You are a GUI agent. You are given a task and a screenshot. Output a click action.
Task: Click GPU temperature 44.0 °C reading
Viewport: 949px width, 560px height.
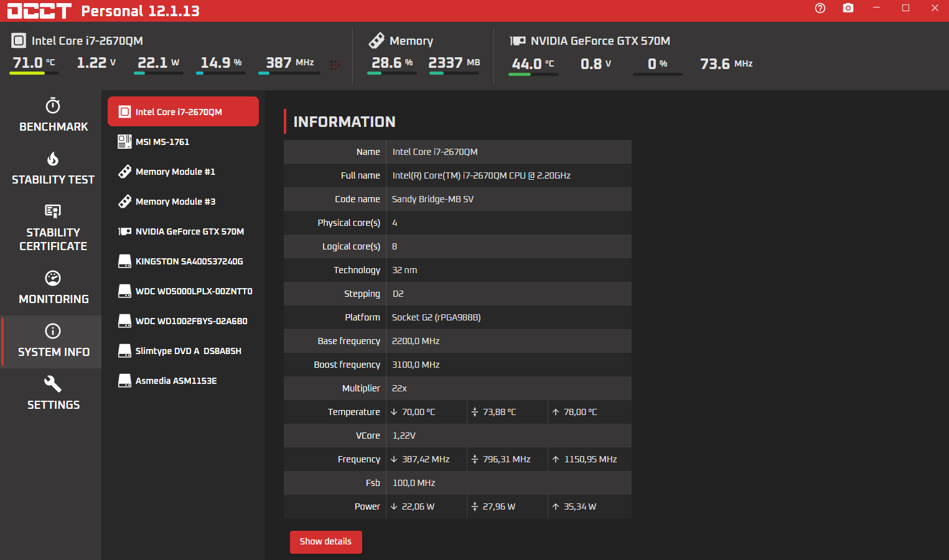pyautogui.click(x=533, y=64)
